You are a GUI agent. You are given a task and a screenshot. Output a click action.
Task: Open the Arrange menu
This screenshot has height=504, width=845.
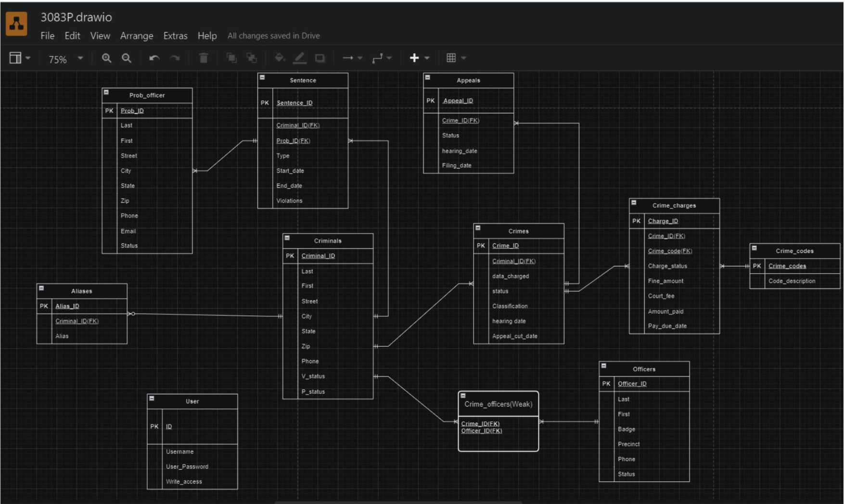tap(137, 36)
